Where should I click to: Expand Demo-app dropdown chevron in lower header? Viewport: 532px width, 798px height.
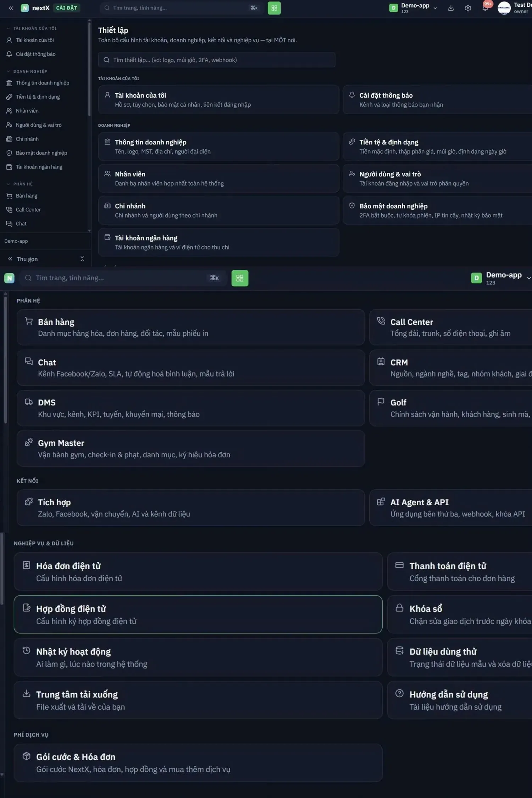tap(528, 278)
